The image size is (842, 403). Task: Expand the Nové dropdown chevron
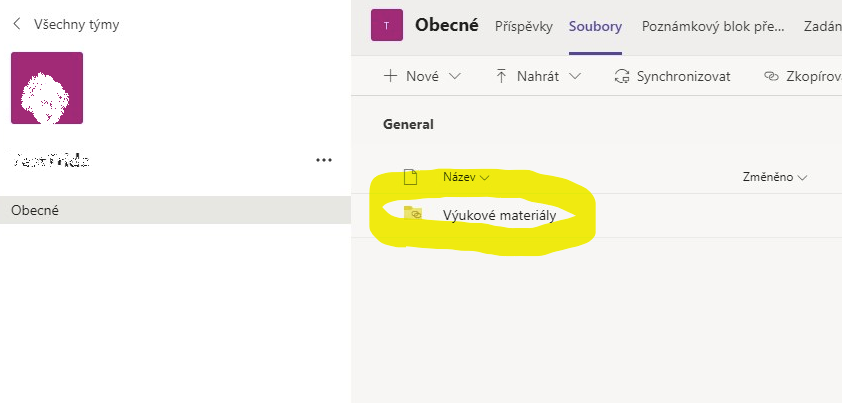[454, 76]
